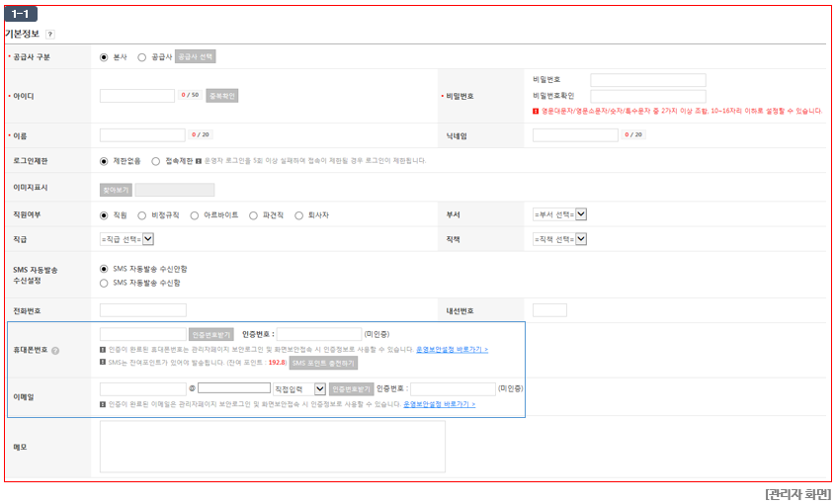Select 퇴사자 under 직원여부

click(299, 215)
